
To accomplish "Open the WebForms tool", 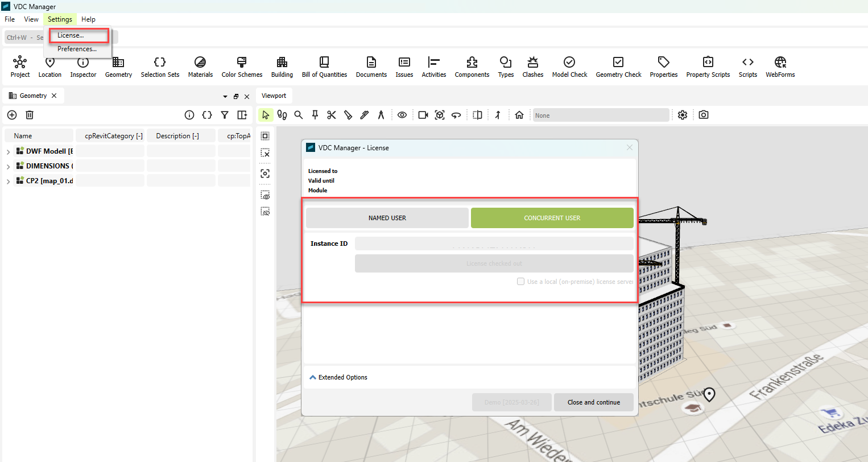I will [x=780, y=67].
